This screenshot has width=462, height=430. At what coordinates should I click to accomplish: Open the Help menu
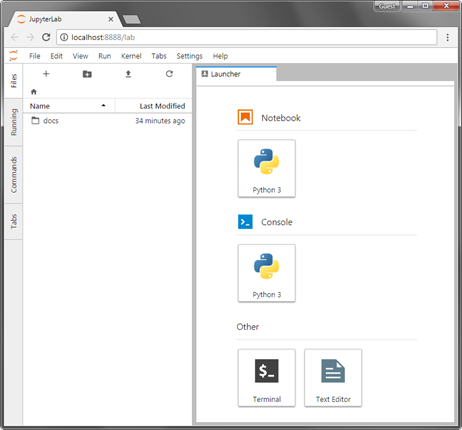point(220,56)
